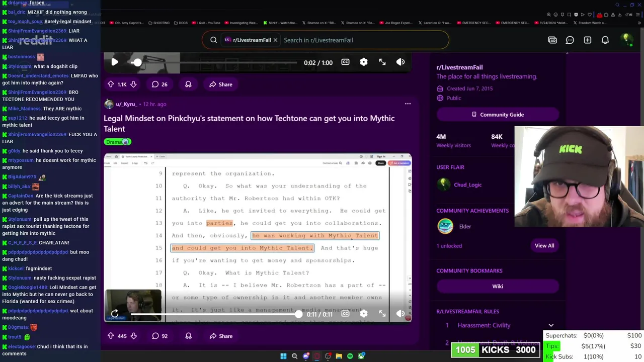This screenshot has width=644, height=362.
Task: Filter by Drama post flair
Action: point(118,142)
